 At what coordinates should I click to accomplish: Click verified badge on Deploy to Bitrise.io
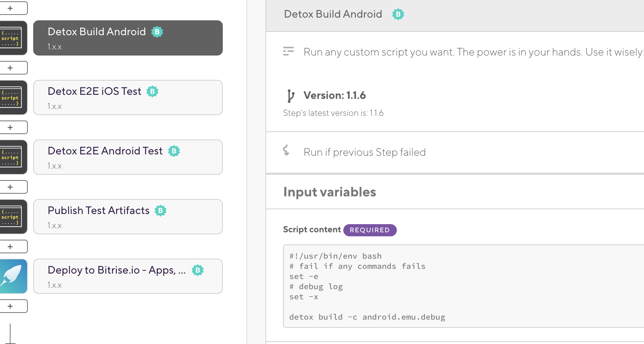point(198,270)
